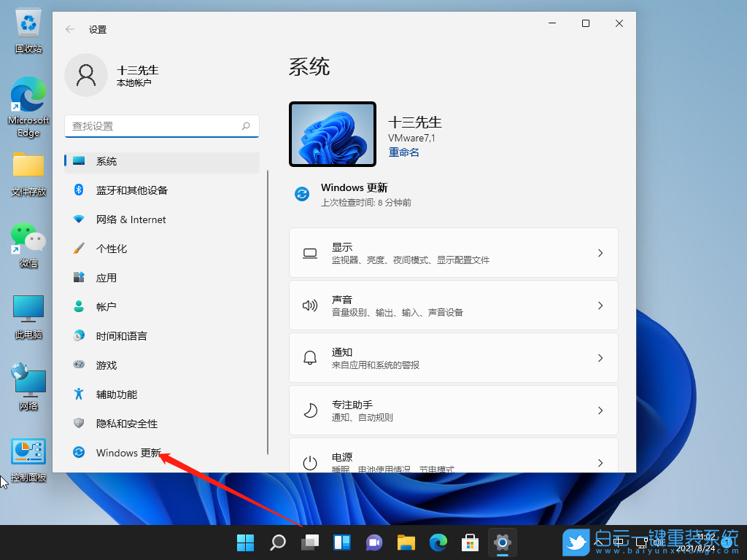
Task: Open the 专注助手 settings row
Action: click(453, 410)
